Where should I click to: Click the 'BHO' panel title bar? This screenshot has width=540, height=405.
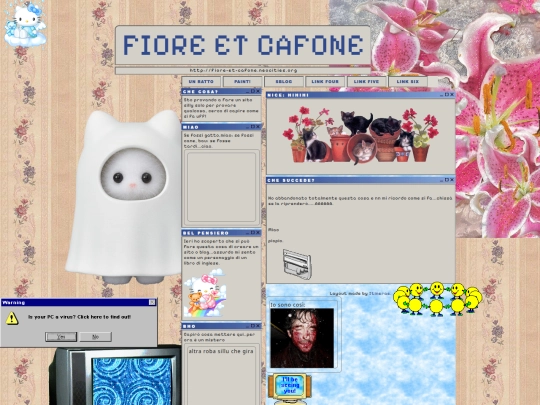pyautogui.click(x=221, y=326)
